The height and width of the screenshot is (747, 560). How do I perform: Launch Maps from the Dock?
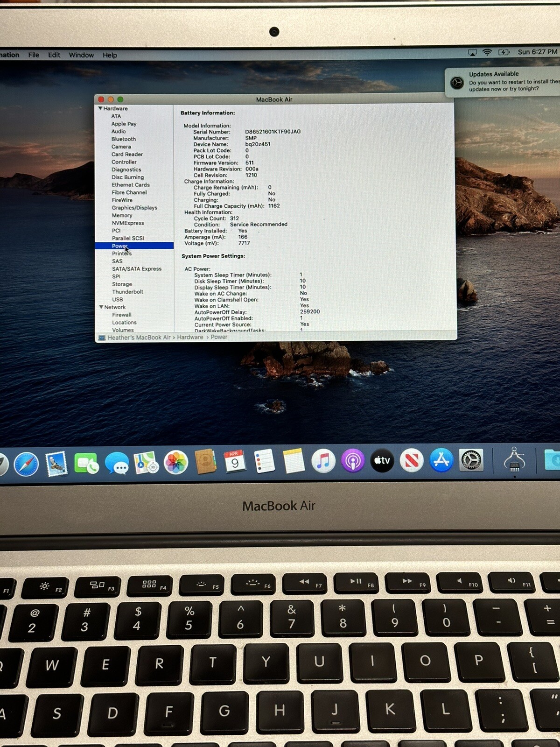[x=146, y=463]
